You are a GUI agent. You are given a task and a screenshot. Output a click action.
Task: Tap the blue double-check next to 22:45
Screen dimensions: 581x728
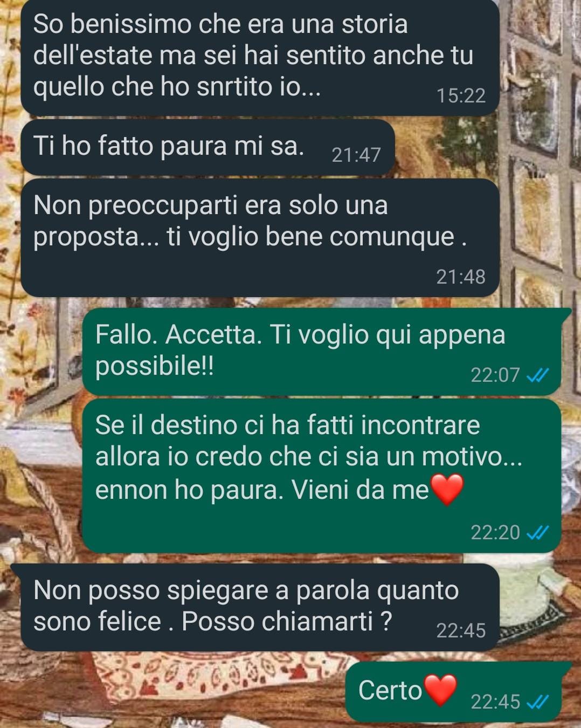[537, 702]
